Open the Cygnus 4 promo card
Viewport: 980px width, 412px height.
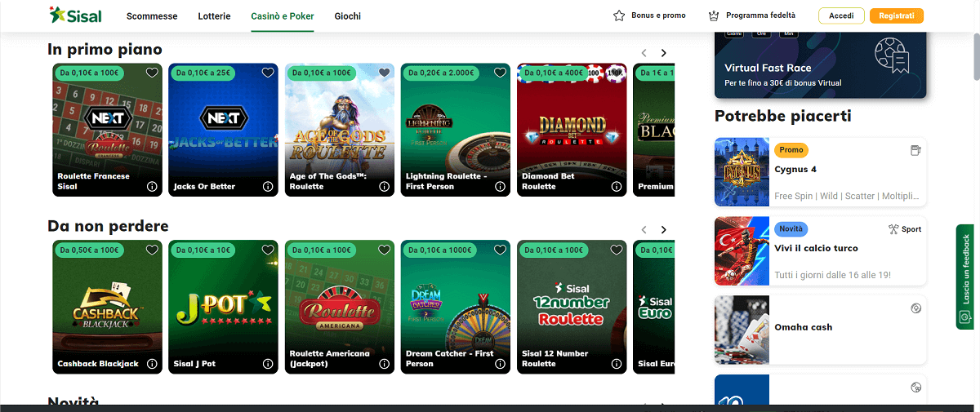tap(821, 171)
